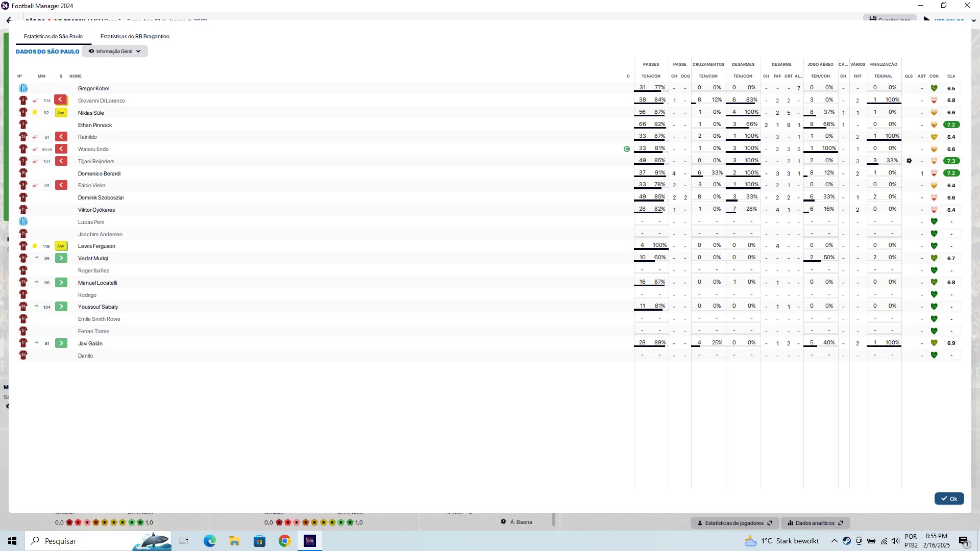
Task: Click the yellow card badge for Lewis Ferguson
Action: [x=61, y=246]
